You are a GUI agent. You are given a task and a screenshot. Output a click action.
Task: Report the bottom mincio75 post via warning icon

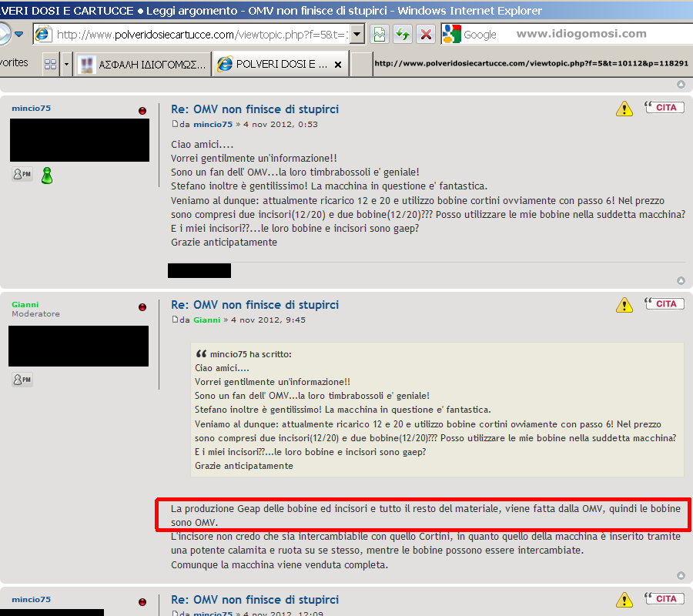[x=624, y=599]
